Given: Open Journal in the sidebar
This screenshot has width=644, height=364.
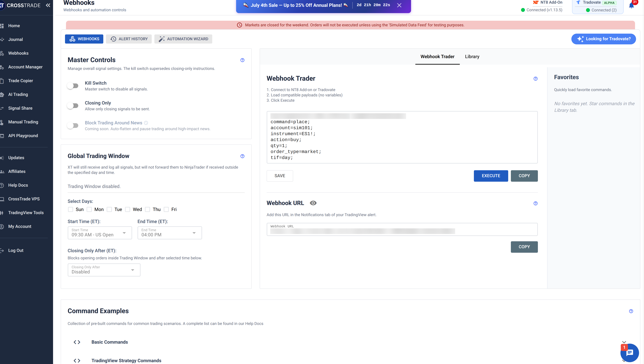Looking at the screenshot, I should (x=16, y=40).
